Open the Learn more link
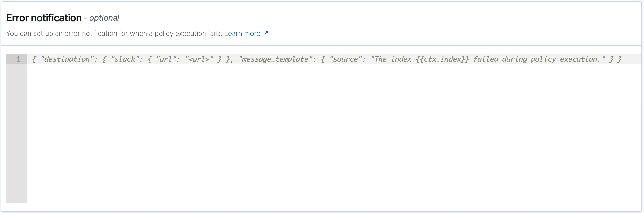 [242, 33]
